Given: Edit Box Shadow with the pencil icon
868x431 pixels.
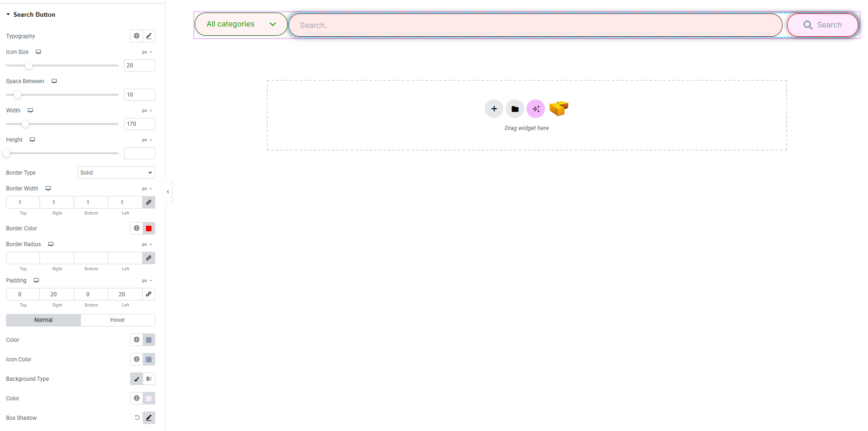Looking at the screenshot, I should (149, 418).
